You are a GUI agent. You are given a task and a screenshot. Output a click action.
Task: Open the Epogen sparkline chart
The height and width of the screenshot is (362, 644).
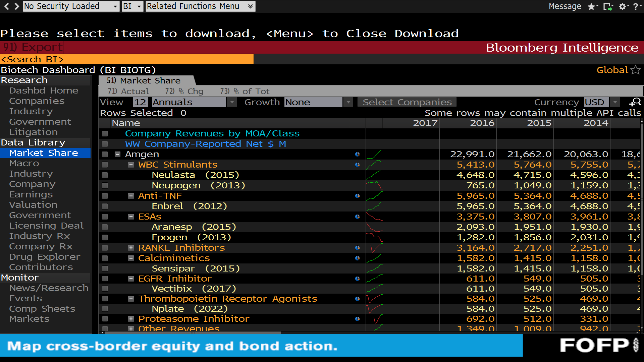374,237
